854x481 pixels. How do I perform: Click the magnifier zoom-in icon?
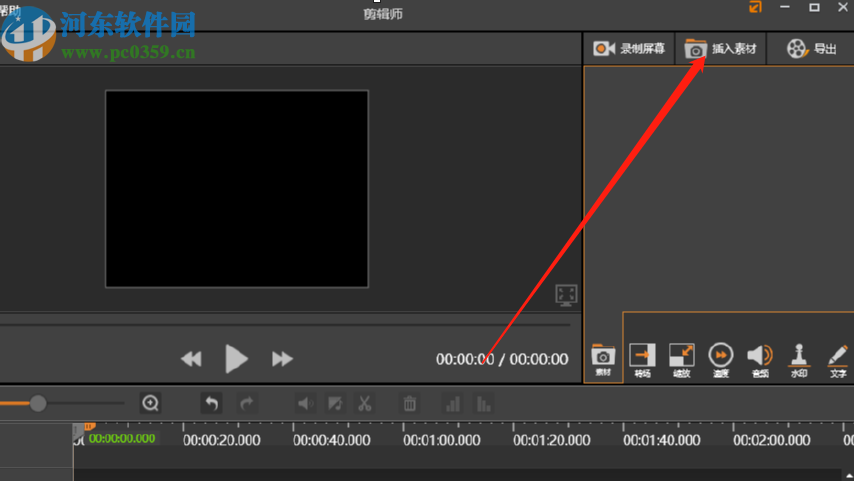click(150, 403)
